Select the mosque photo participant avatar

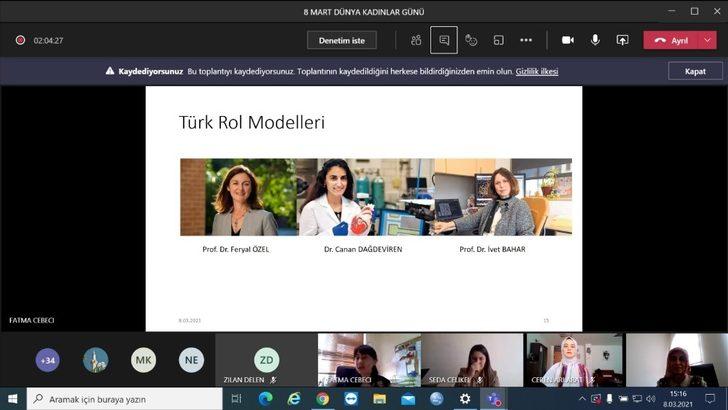[96, 360]
